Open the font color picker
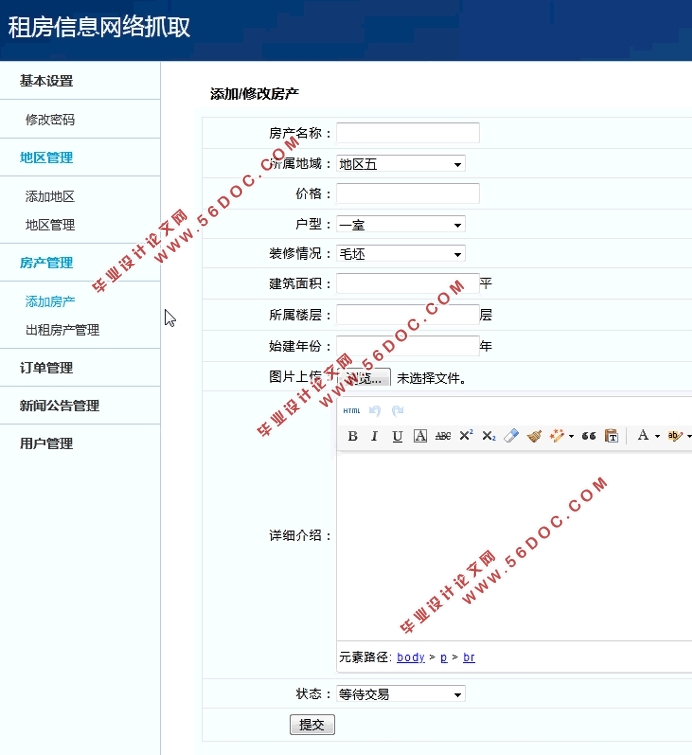This screenshot has height=755, width=692. (x=643, y=436)
